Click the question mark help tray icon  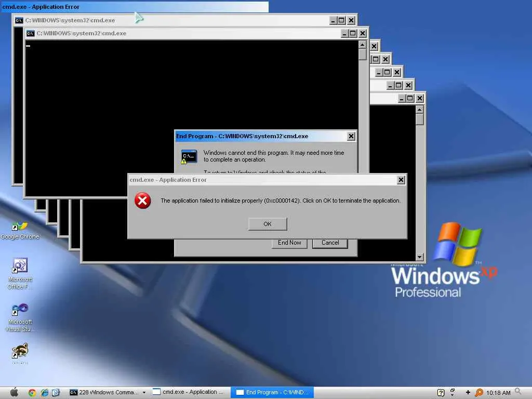(441, 393)
